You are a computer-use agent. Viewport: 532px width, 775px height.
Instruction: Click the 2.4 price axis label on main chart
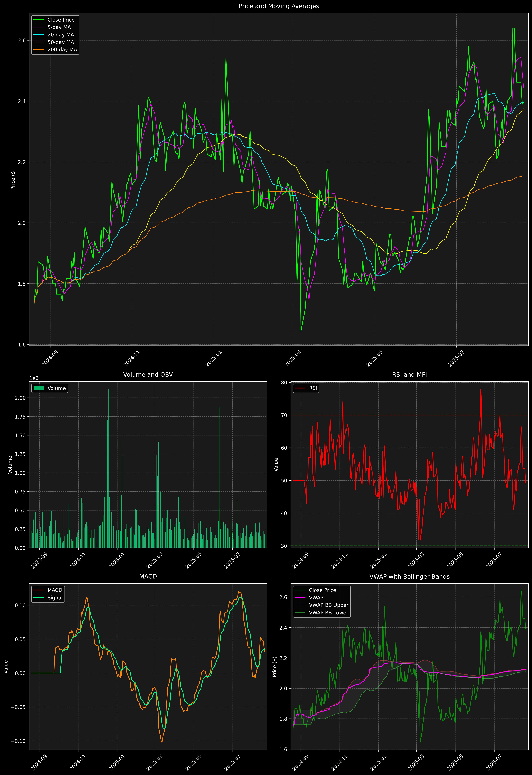[x=22, y=101]
